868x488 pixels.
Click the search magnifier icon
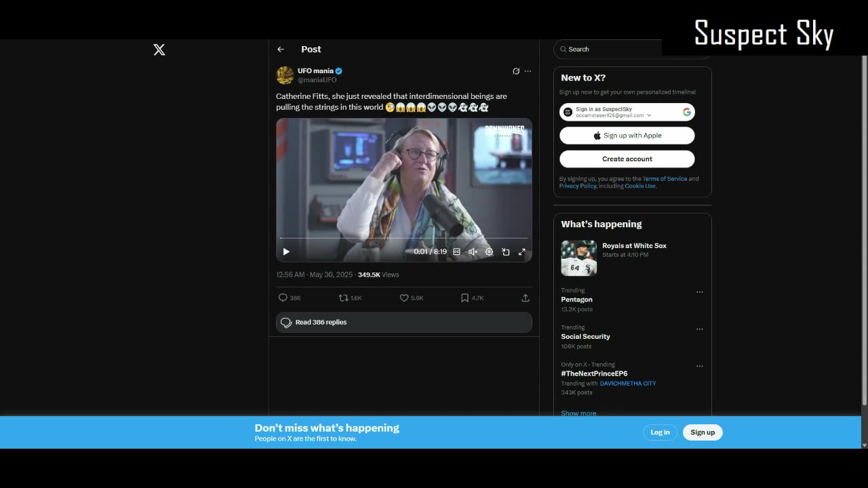563,49
